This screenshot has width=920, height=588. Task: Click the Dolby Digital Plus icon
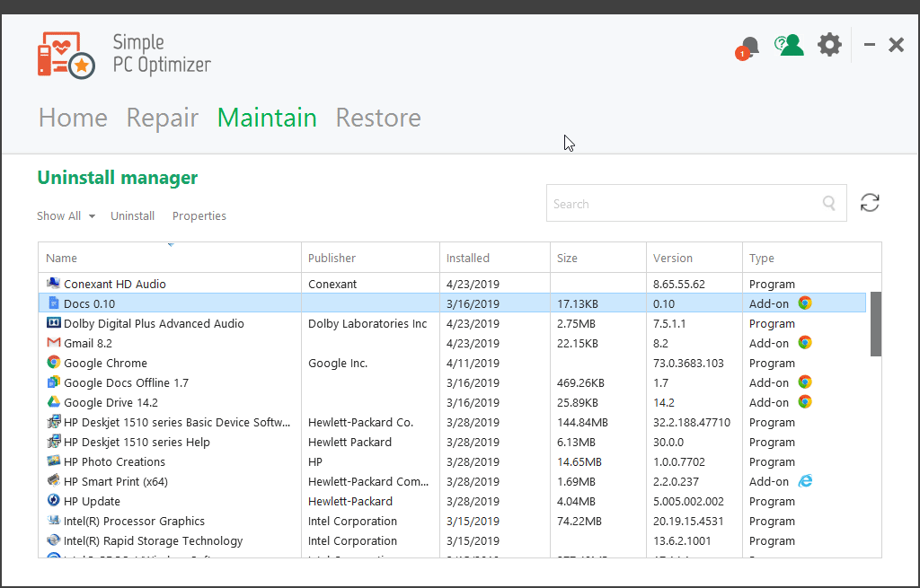(53, 323)
